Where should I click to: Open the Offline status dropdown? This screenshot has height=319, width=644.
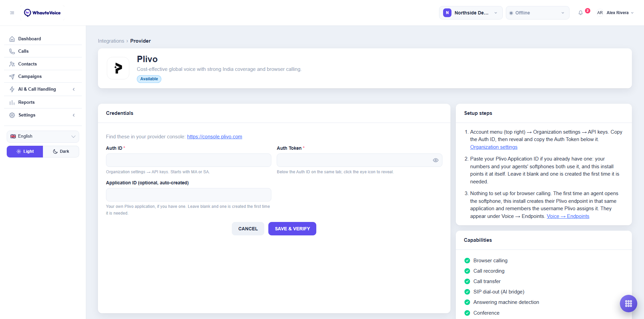click(x=537, y=13)
